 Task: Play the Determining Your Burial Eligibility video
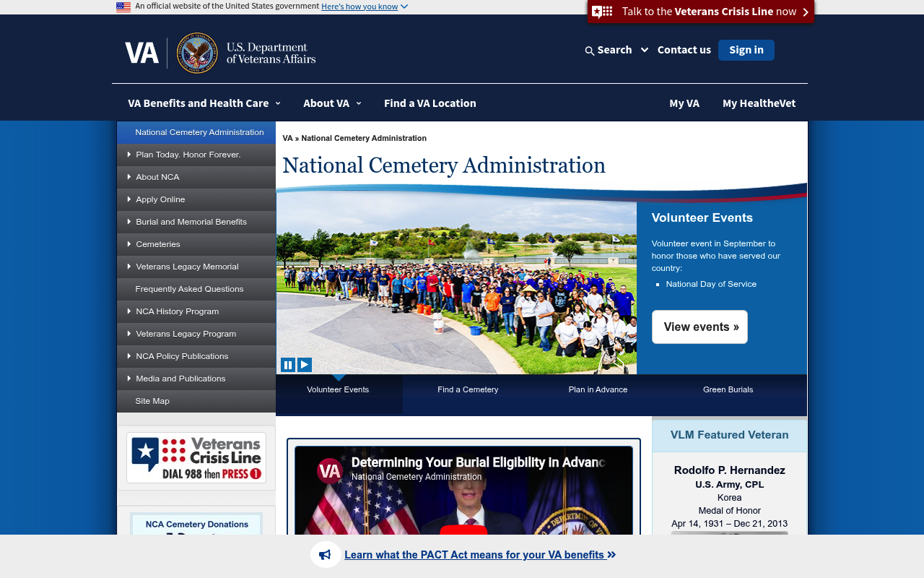[x=463, y=535]
